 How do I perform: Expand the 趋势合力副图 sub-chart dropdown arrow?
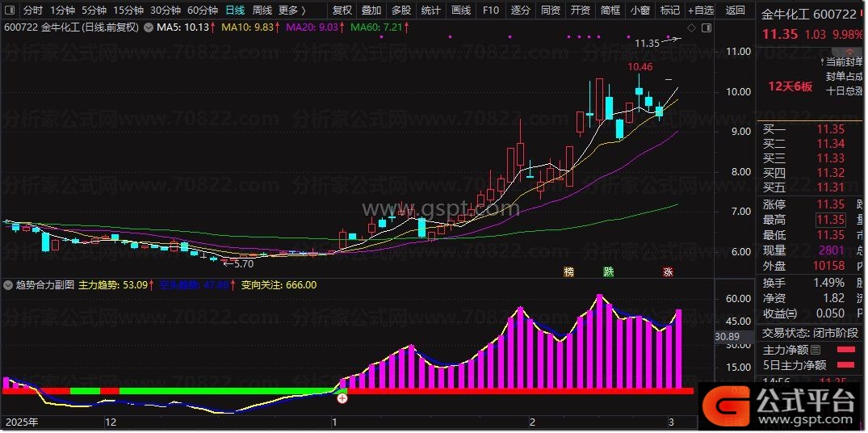[x=9, y=285]
